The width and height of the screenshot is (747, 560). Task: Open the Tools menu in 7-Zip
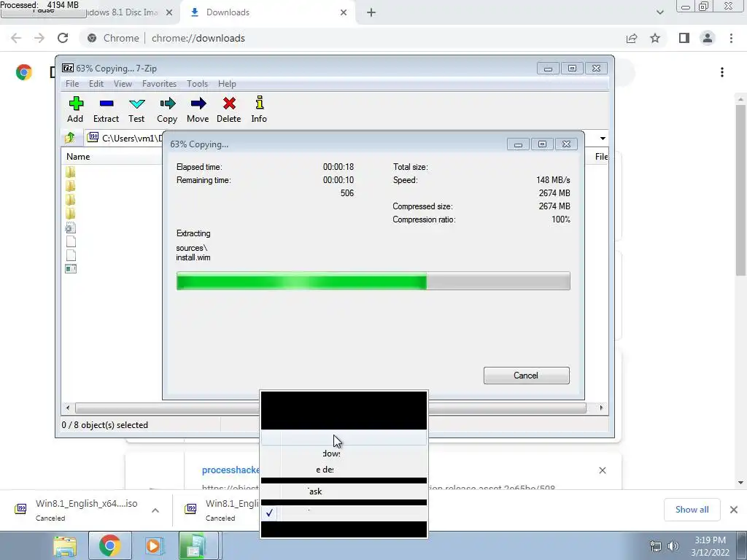coord(197,84)
